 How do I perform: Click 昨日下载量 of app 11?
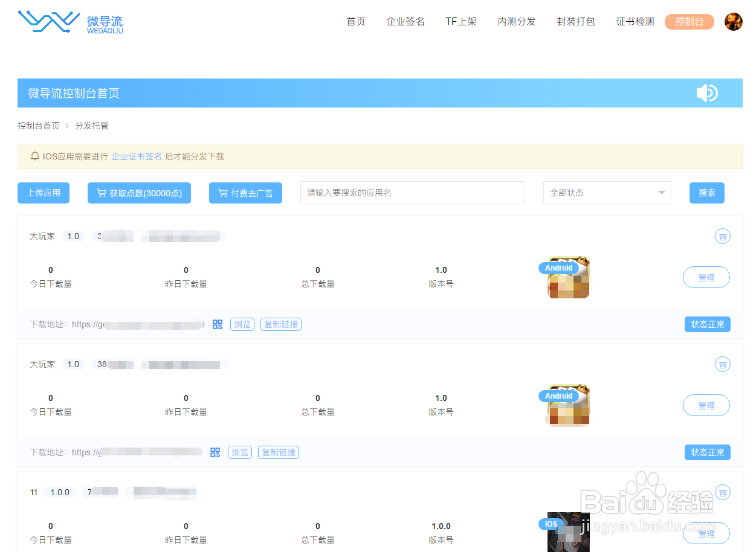[186, 540]
